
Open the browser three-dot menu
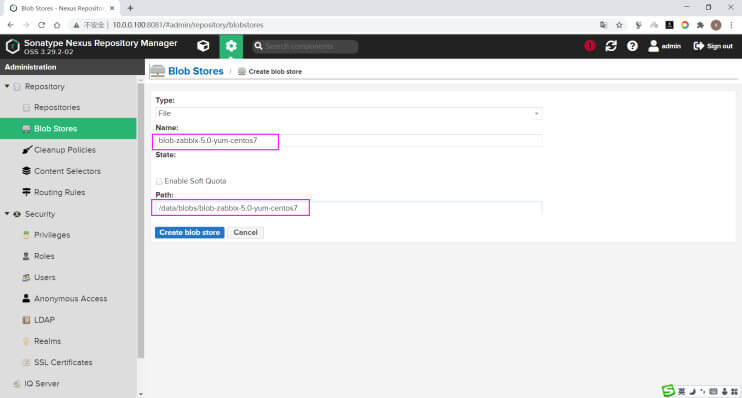tap(732, 25)
